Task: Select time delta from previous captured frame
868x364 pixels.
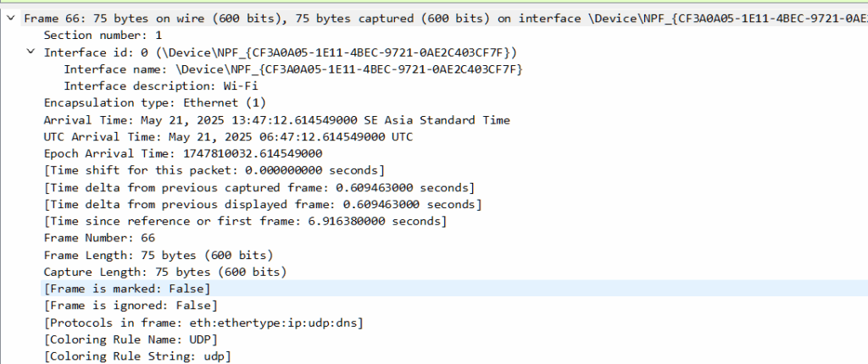Action: pos(259,187)
